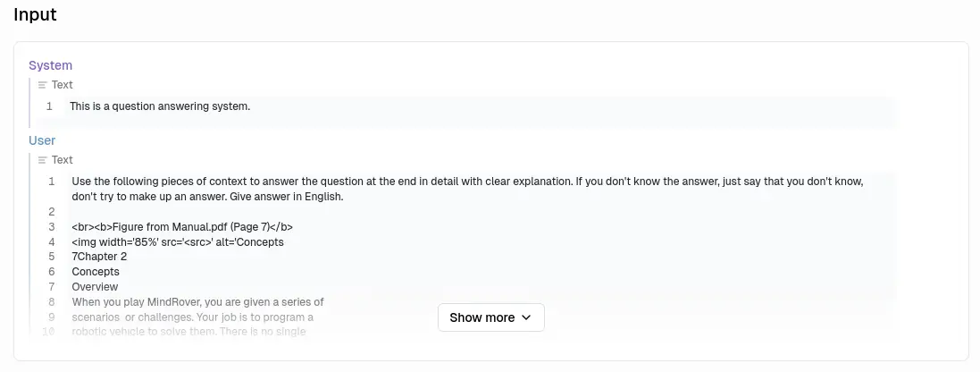This screenshot has height=372, width=980.
Task: Click the chevron arrow beside Show more
Action: [x=526, y=317]
